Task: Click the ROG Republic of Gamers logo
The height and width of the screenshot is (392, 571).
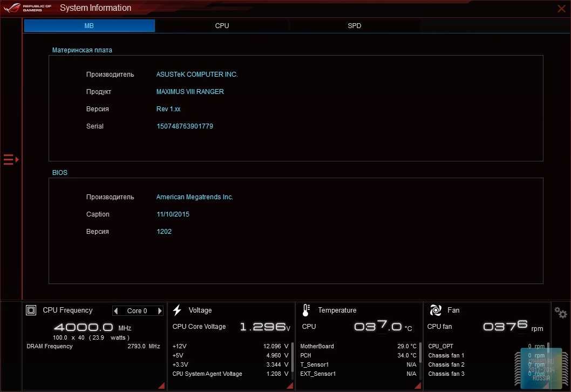Action: click(27, 8)
